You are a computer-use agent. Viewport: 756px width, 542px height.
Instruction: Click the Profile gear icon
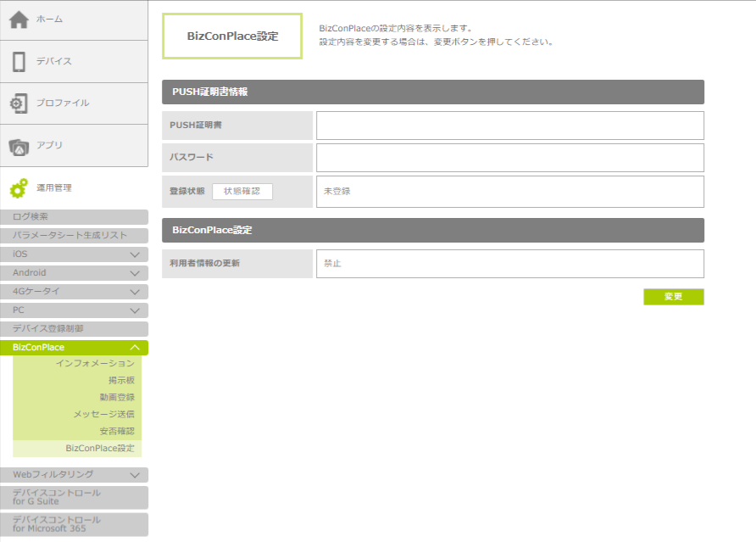19,103
